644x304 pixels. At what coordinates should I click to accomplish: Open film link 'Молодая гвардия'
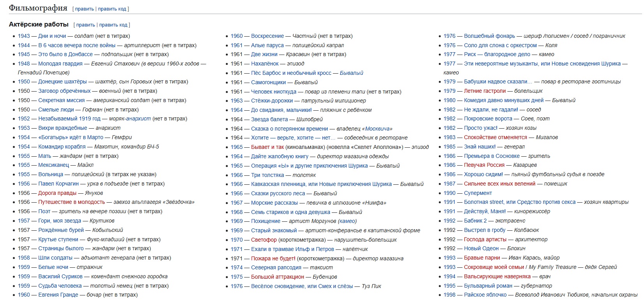60,64
